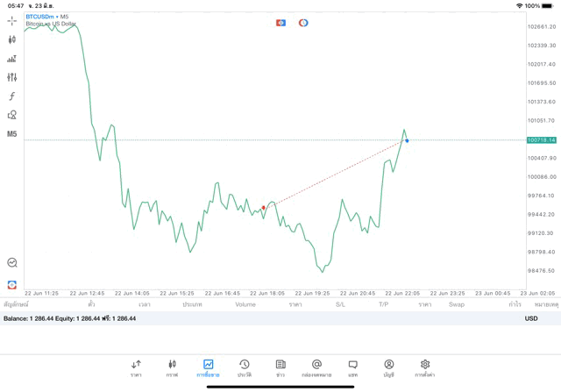Select the crosshair tool in left sidebar
This screenshot has height=392, width=561.
click(12, 20)
